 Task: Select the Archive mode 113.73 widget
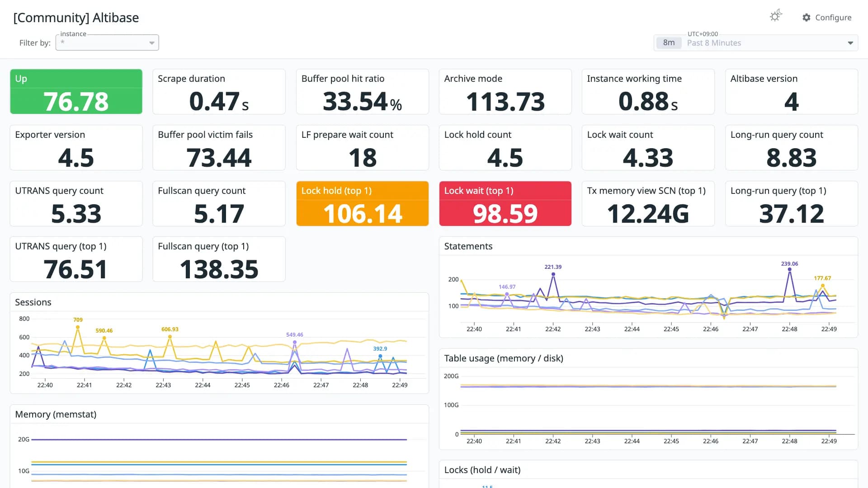pyautogui.click(x=505, y=91)
